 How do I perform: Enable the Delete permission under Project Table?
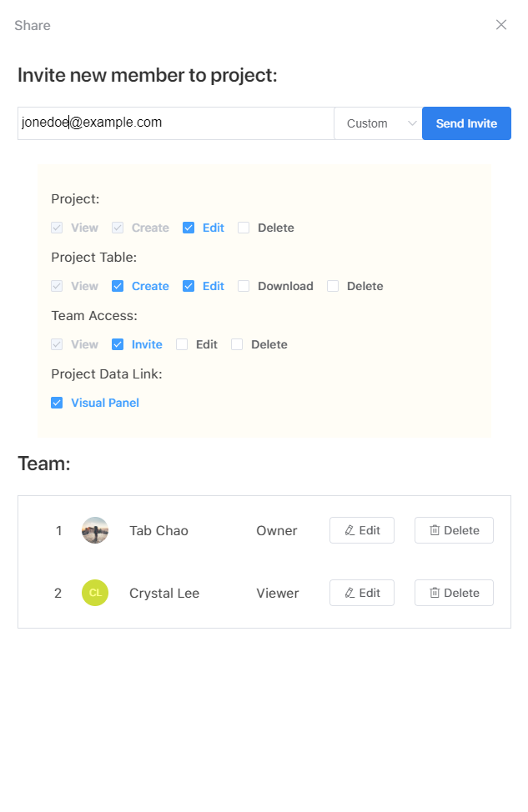coord(333,285)
